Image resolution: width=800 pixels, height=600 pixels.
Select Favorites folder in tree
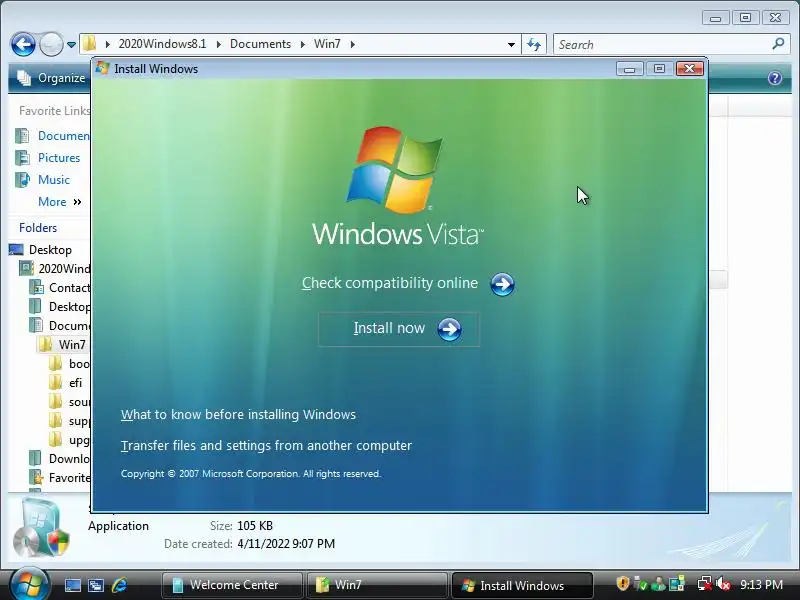click(x=60, y=478)
